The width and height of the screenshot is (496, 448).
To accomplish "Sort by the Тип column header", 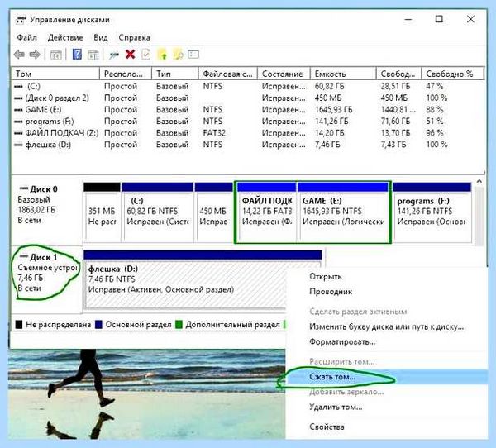I will tap(175, 74).
